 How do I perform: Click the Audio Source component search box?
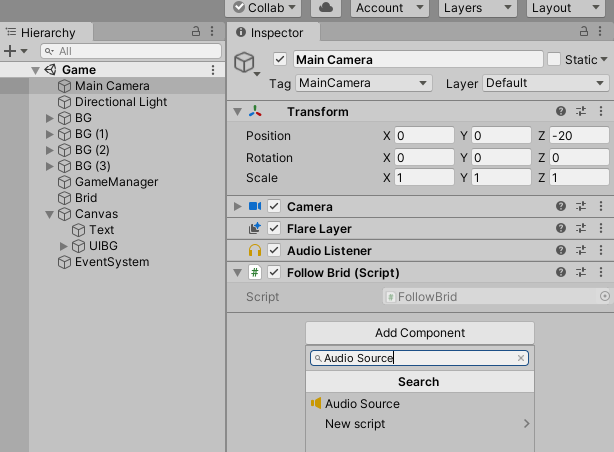[419, 358]
